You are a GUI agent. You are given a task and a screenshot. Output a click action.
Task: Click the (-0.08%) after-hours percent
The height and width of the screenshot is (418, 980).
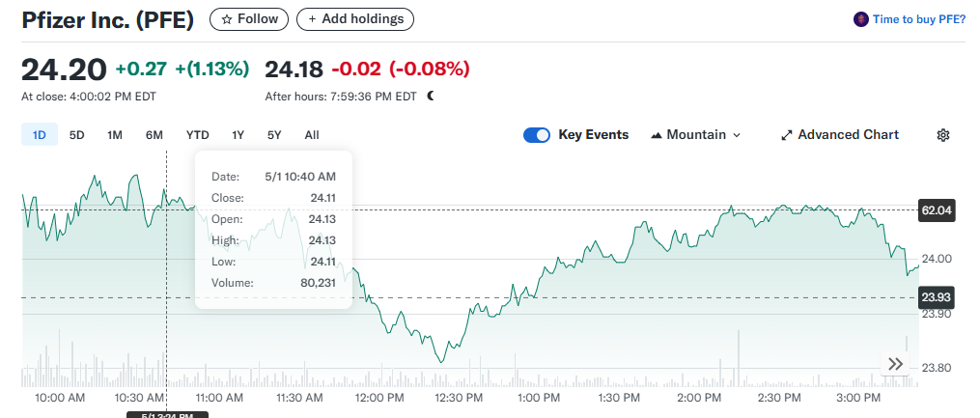click(x=430, y=69)
